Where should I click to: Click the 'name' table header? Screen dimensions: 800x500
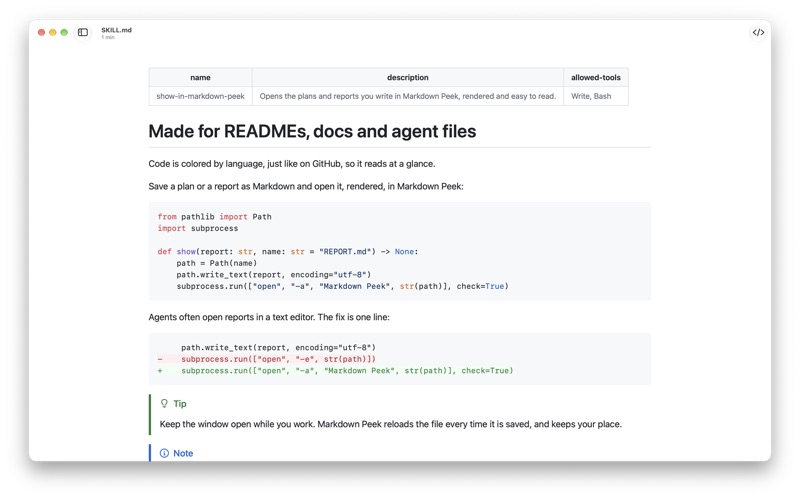(201, 78)
